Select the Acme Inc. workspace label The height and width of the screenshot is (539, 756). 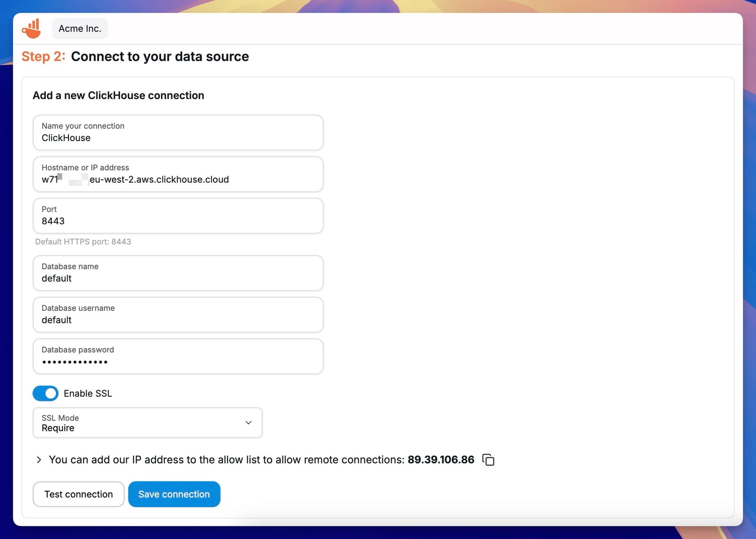[79, 28]
